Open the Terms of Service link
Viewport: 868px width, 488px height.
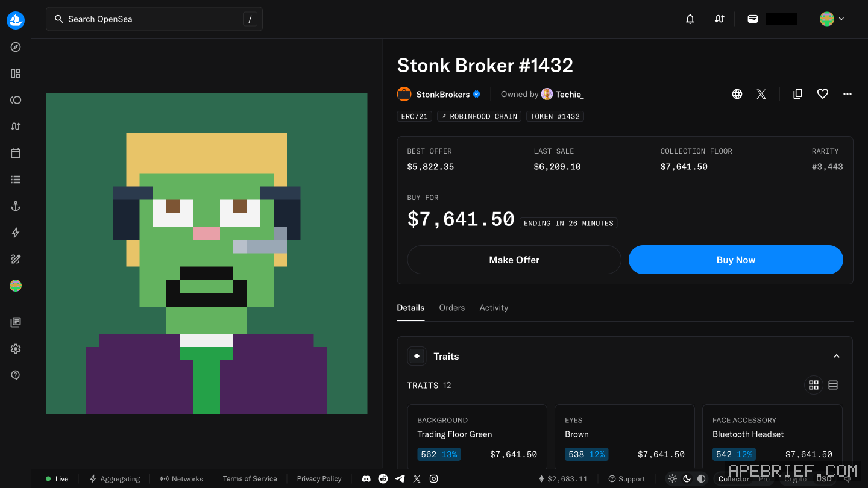(x=250, y=479)
